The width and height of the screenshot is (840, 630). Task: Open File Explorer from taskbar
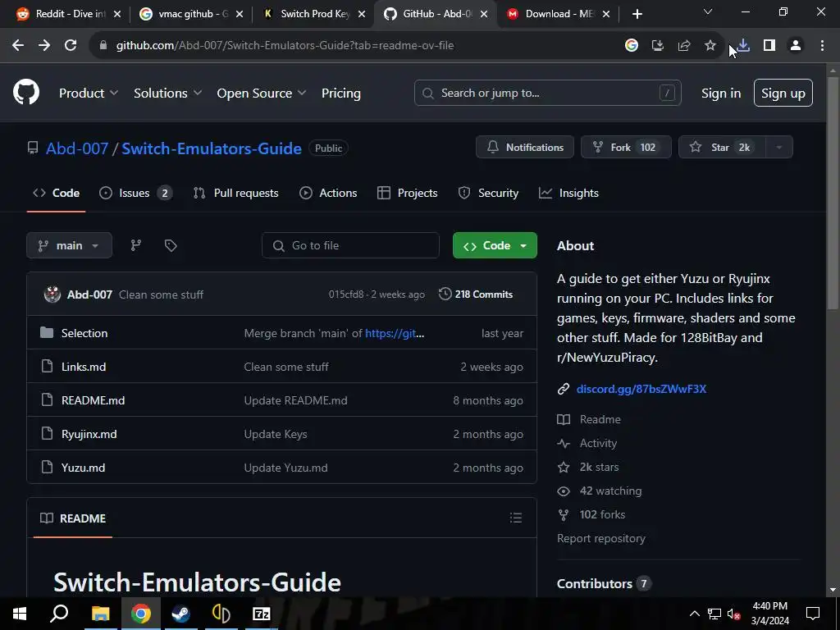[100, 614]
